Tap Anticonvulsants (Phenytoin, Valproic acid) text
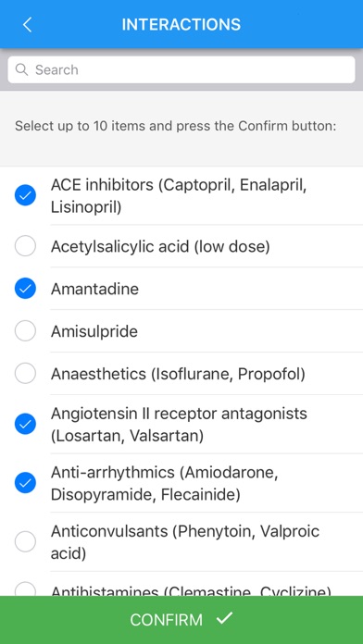 [185, 542]
